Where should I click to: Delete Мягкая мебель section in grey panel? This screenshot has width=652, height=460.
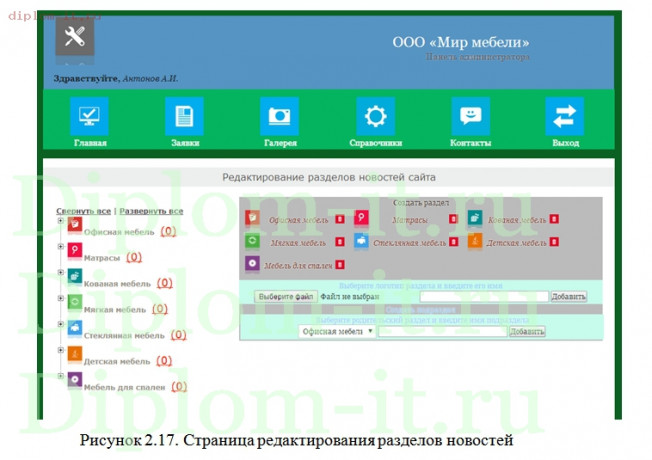point(340,242)
